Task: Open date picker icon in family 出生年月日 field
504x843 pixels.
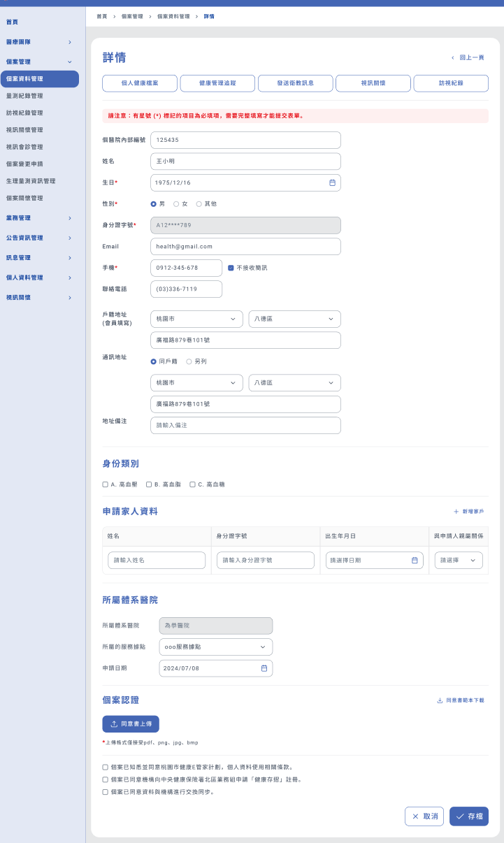Action: (415, 561)
